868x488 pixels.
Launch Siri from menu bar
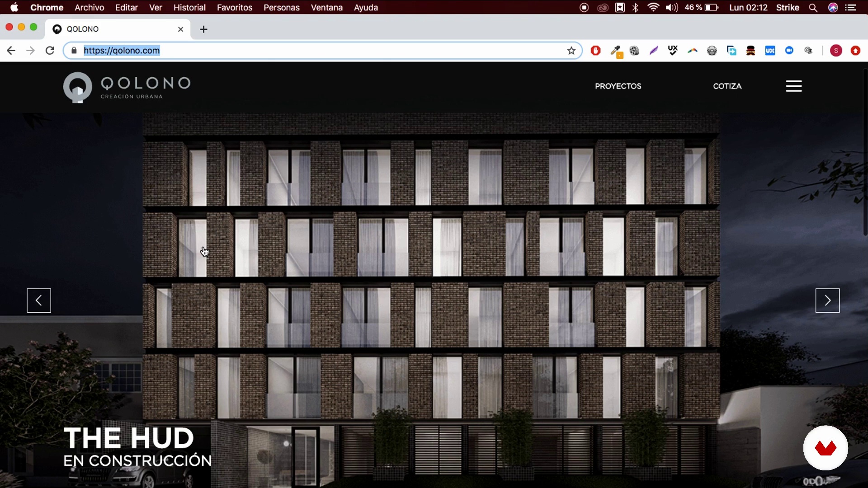(833, 7)
